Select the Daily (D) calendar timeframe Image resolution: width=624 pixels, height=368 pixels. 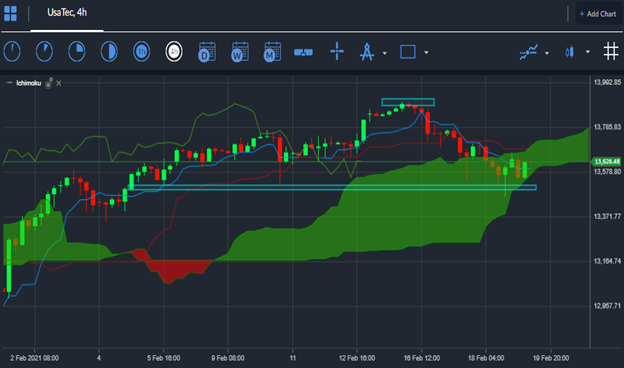click(207, 52)
